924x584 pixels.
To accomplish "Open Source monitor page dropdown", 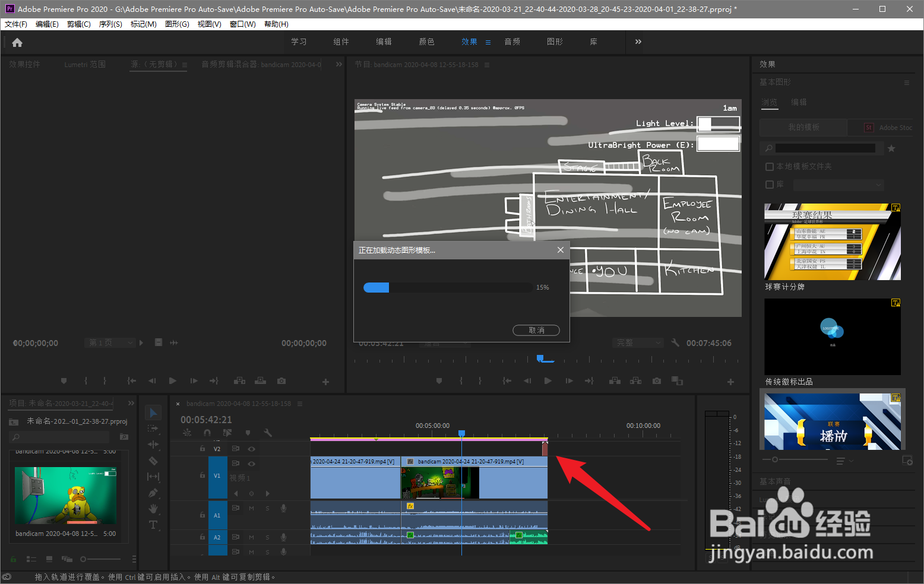I will (110, 343).
